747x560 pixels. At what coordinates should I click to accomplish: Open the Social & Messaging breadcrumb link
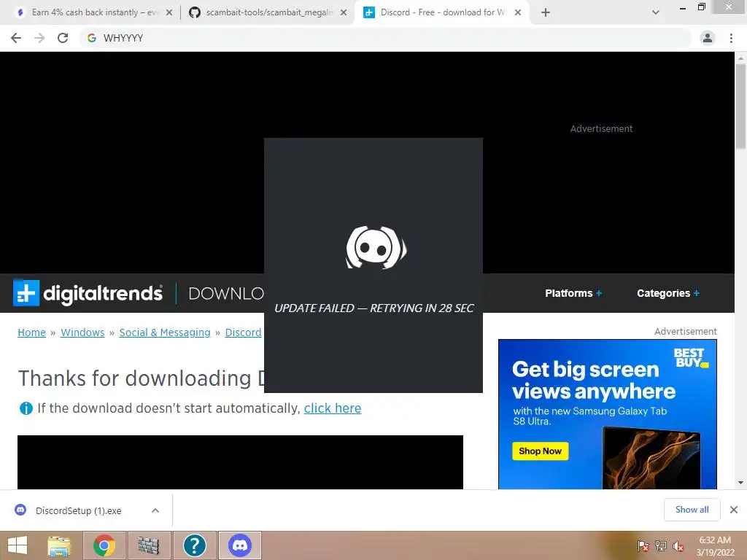pyautogui.click(x=165, y=332)
